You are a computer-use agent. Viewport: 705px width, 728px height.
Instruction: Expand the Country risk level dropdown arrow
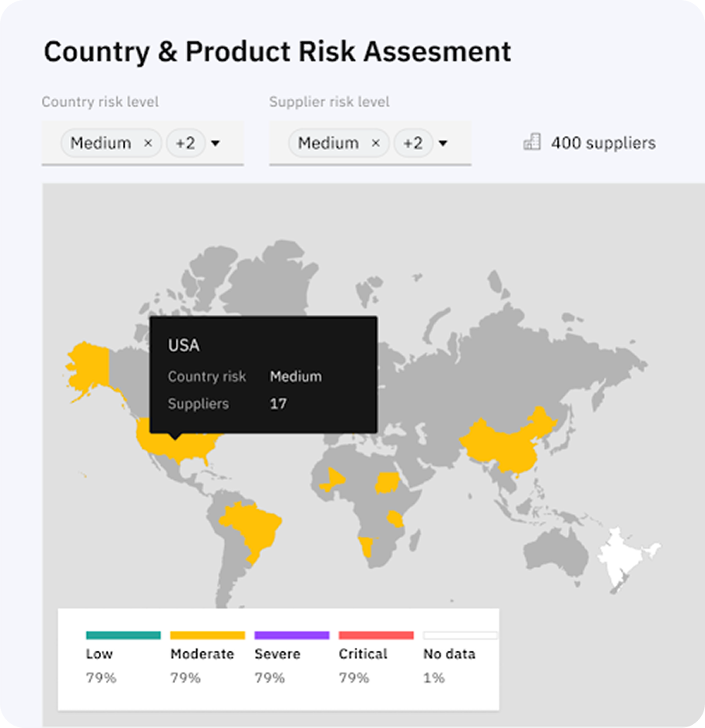click(216, 143)
